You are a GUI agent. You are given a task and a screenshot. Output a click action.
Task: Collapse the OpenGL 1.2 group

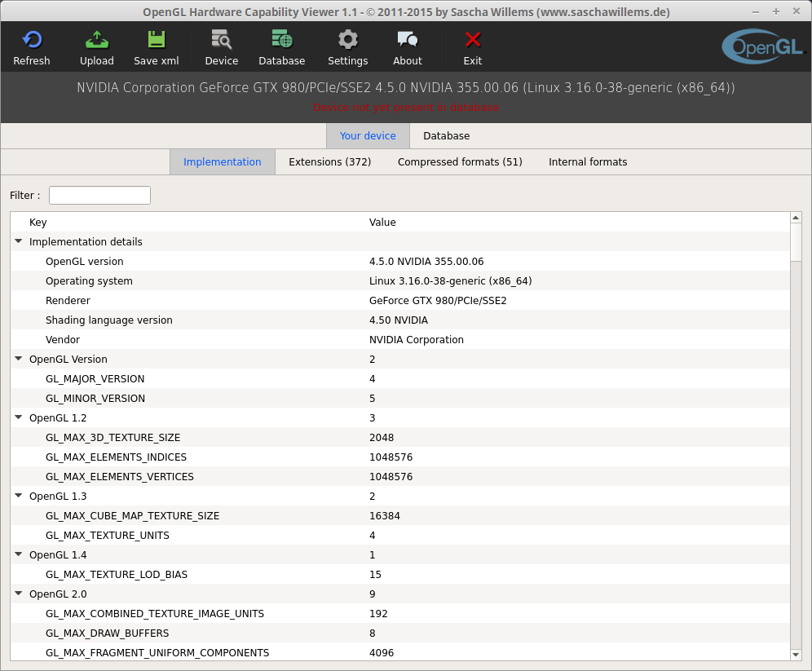coord(19,417)
